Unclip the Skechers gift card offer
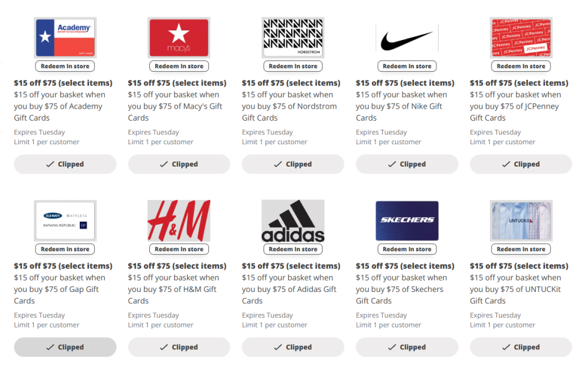 click(407, 347)
